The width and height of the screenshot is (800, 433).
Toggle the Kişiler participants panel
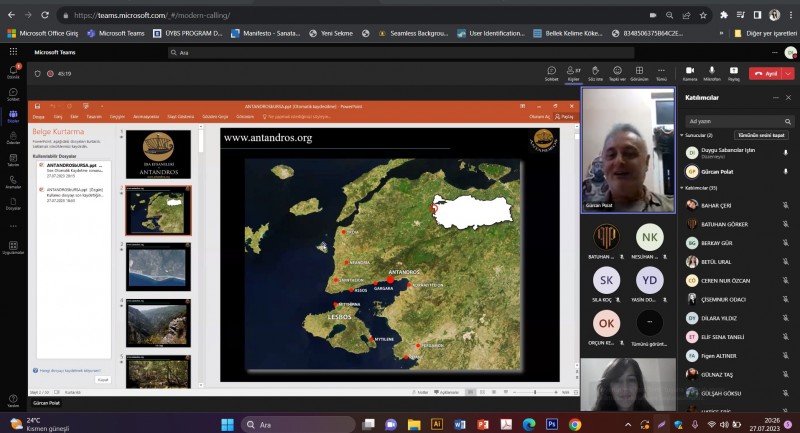coord(573,72)
